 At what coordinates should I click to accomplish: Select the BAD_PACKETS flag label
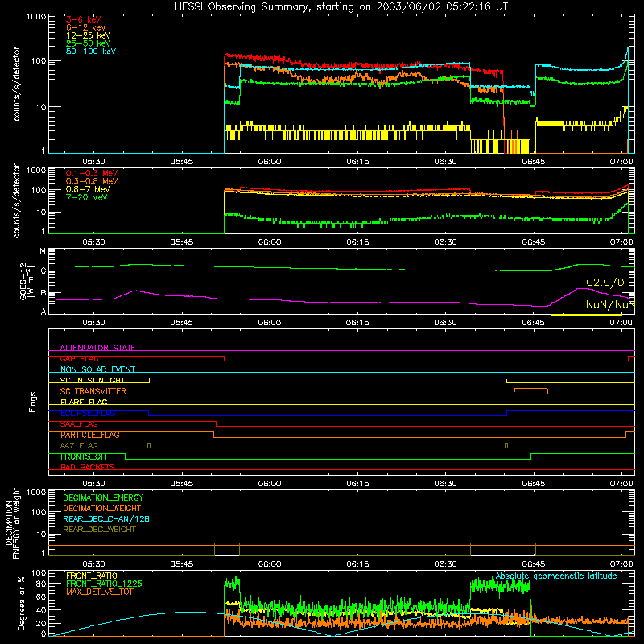click(88, 467)
